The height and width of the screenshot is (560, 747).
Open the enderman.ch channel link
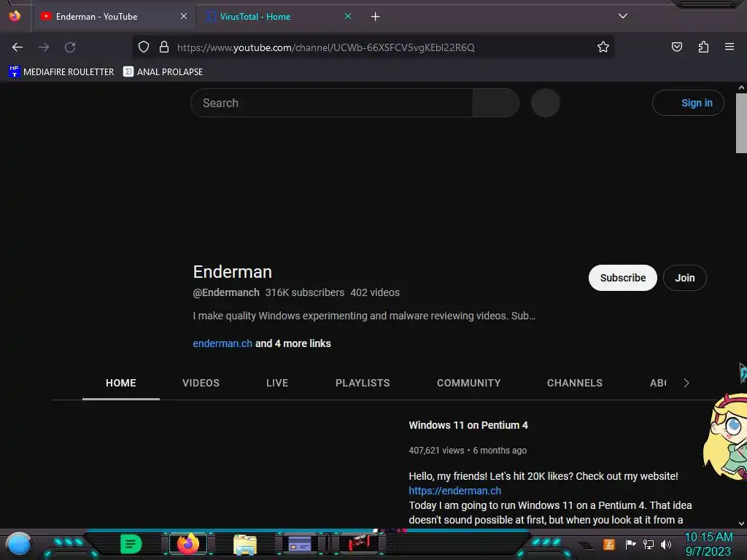coord(222,343)
